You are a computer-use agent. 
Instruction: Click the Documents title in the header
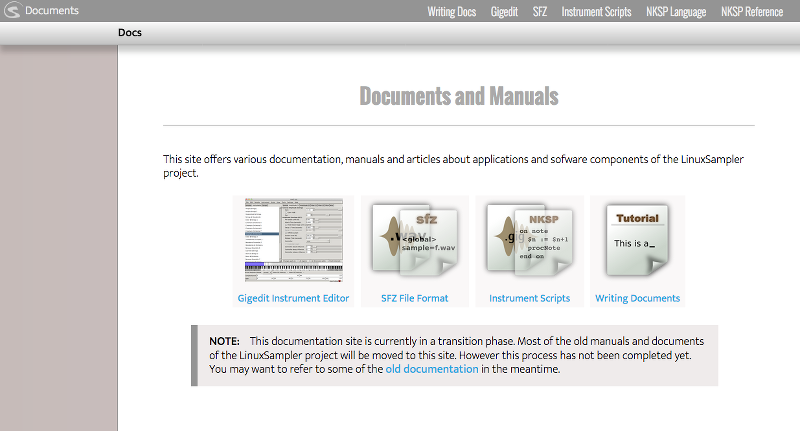(x=52, y=10)
